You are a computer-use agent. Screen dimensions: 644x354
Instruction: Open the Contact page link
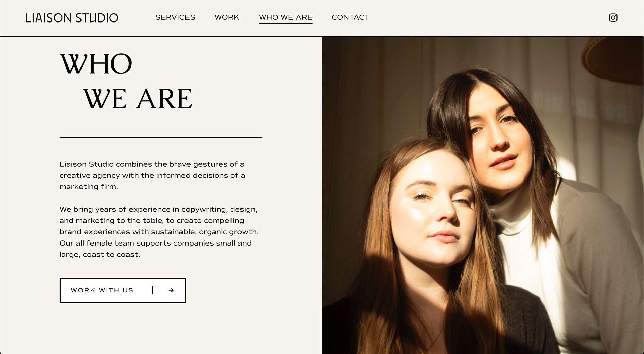tap(351, 17)
